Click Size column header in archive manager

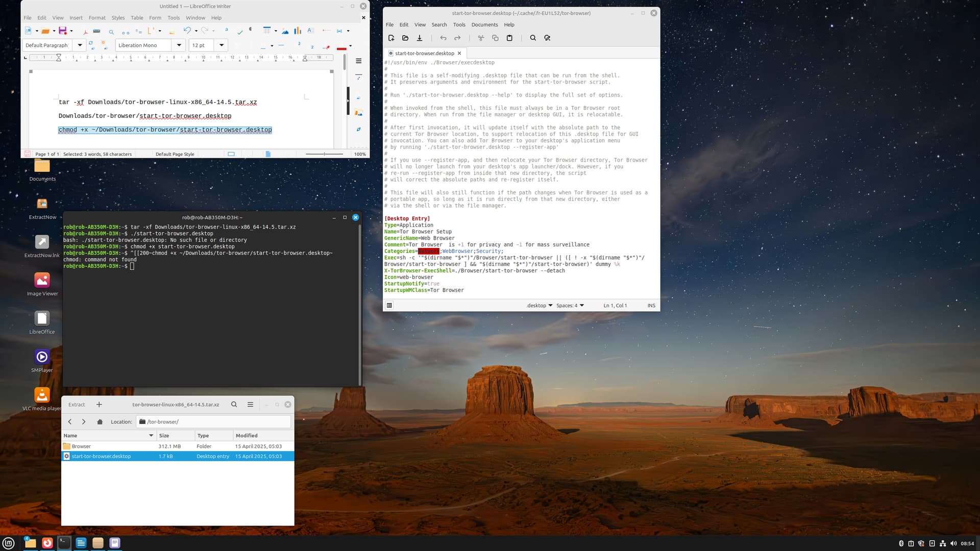coord(176,436)
